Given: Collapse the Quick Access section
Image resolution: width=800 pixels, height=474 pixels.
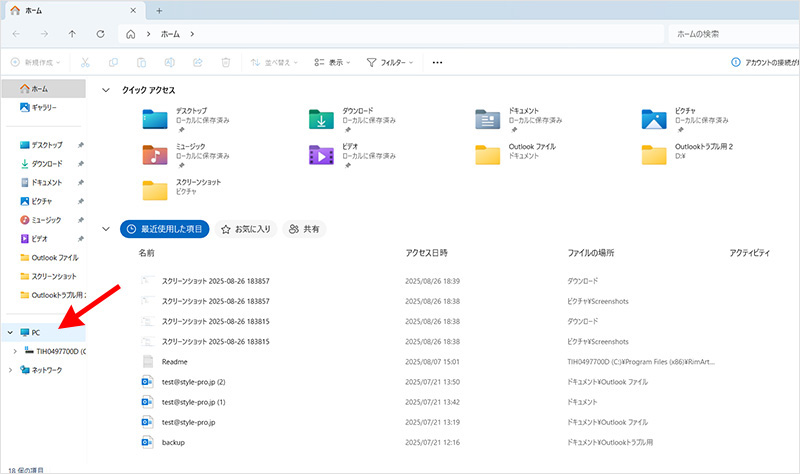Looking at the screenshot, I should (x=107, y=89).
